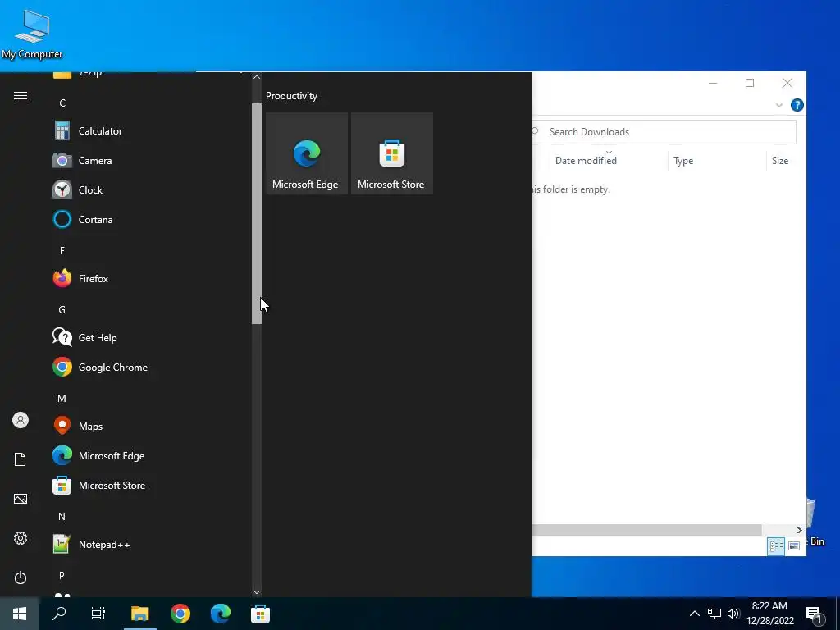Open the clock showing 8:22 AM

pyautogui.click(x=769, y=614)
